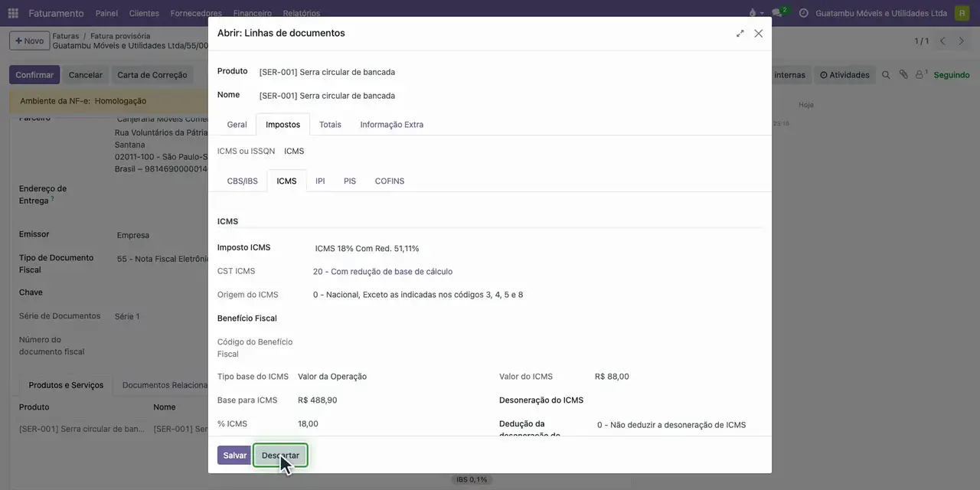The width and height of the screenshot is (980, 490).
Task: Close the Linhas de documentos dialog
Action: click(759, 34)
